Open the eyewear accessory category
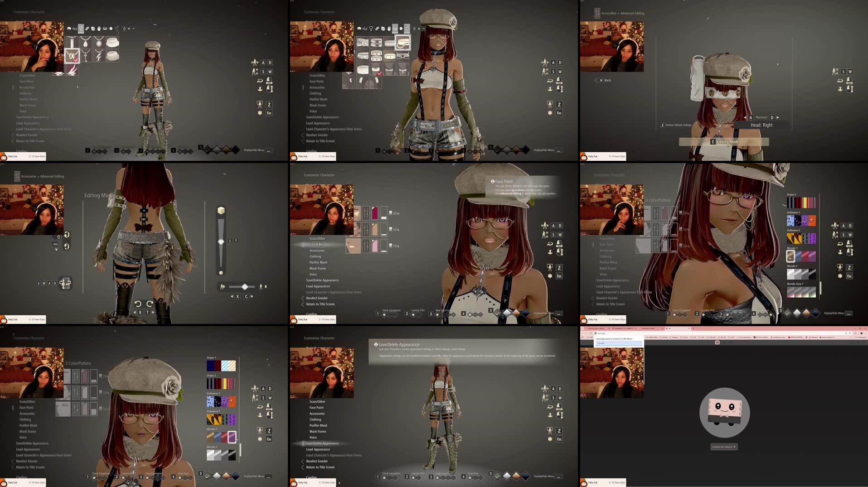Screen dimensions: 868x487 [75, 28]
